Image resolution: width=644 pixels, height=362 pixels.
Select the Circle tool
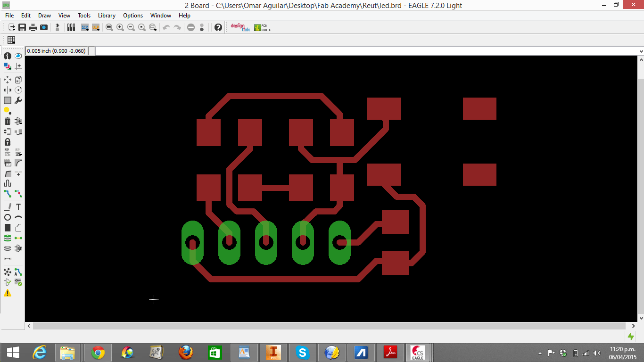[8, 217]
